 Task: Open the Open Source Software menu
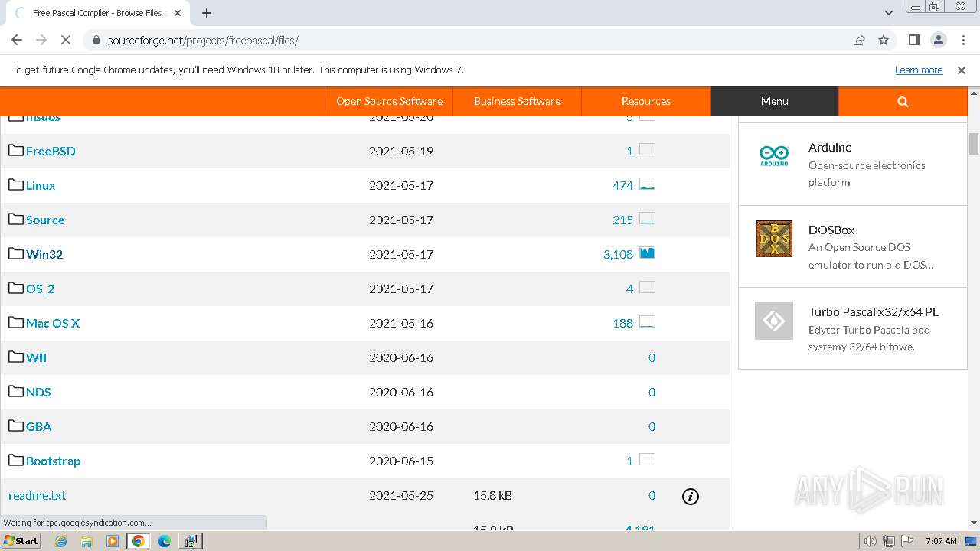tap(389, 101)
